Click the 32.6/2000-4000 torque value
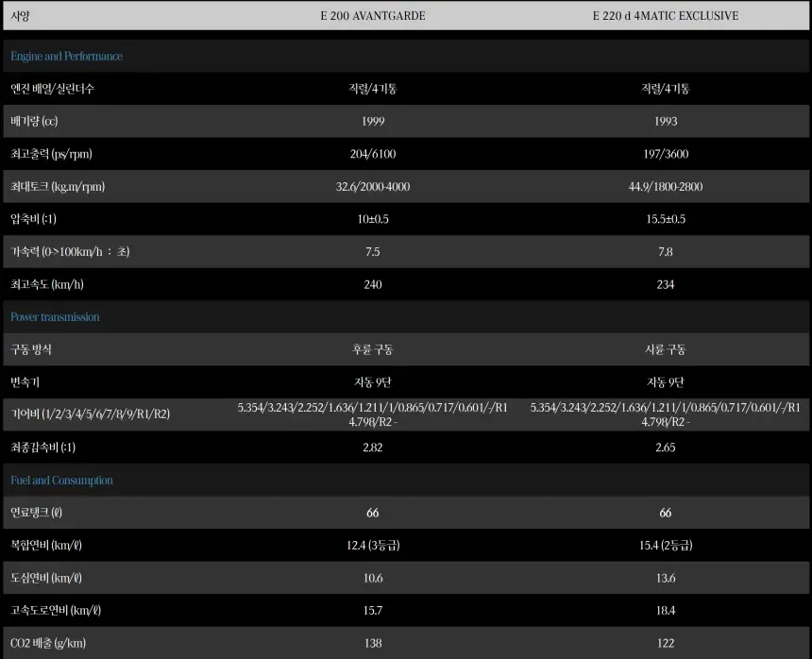This screenshot has width=812, height=659. pyautogui.click(x=373, y=186)
